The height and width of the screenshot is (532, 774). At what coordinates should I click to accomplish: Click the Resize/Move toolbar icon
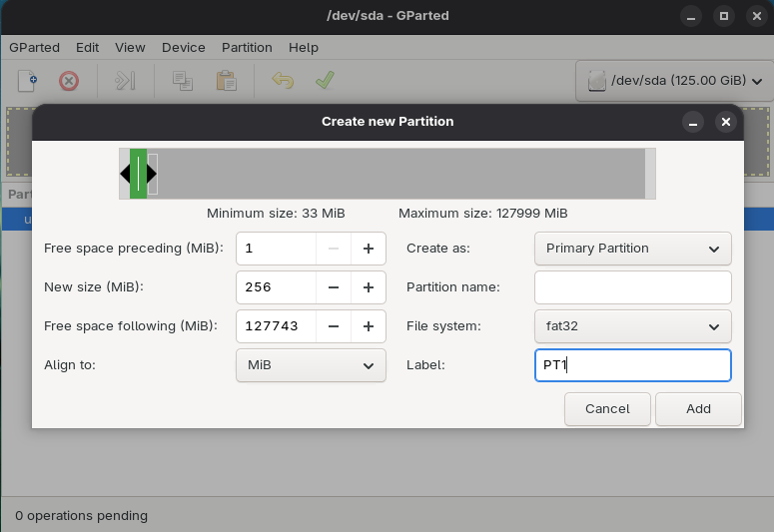pyautogui.click(x=125, y=80)
